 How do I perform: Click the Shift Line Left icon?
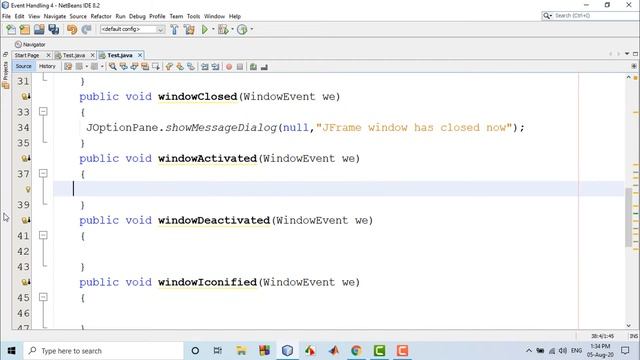point(204,67)
